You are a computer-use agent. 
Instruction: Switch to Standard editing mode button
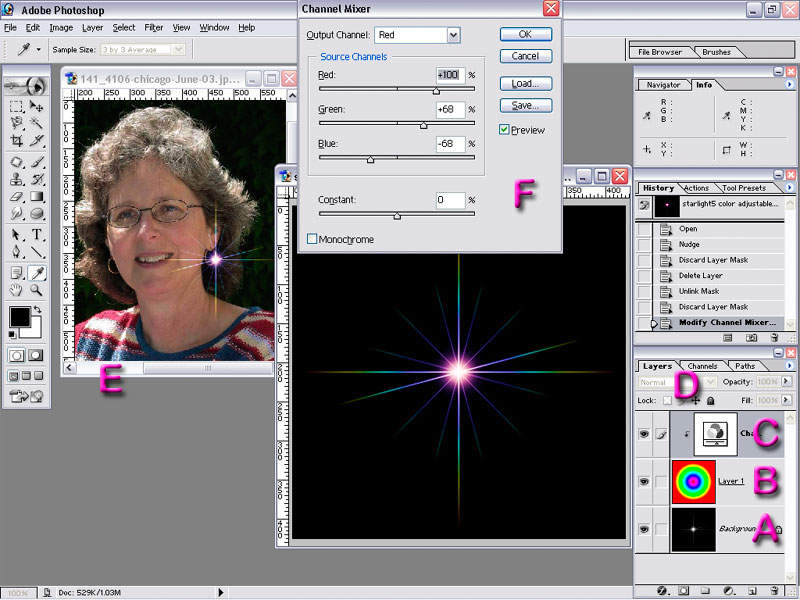click(x=16, y=355)
